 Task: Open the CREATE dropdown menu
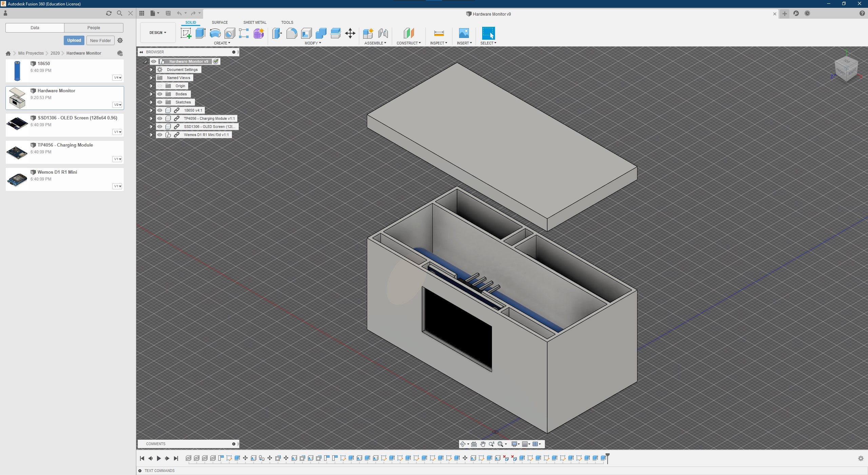tap(222, 43)
